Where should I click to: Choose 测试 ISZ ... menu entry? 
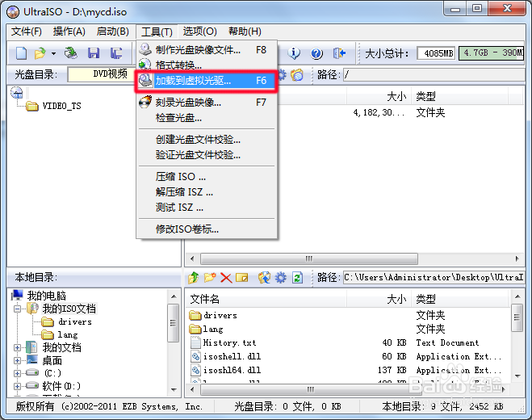pos(207,208)
